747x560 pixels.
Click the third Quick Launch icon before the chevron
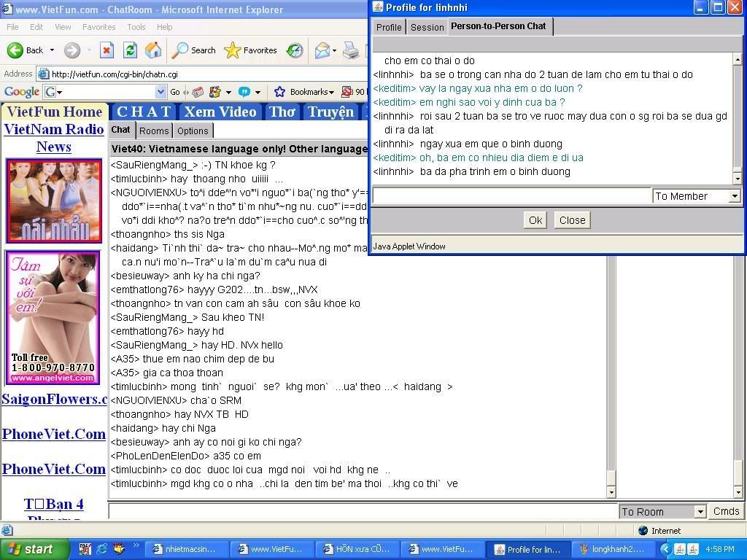[119, 549]
